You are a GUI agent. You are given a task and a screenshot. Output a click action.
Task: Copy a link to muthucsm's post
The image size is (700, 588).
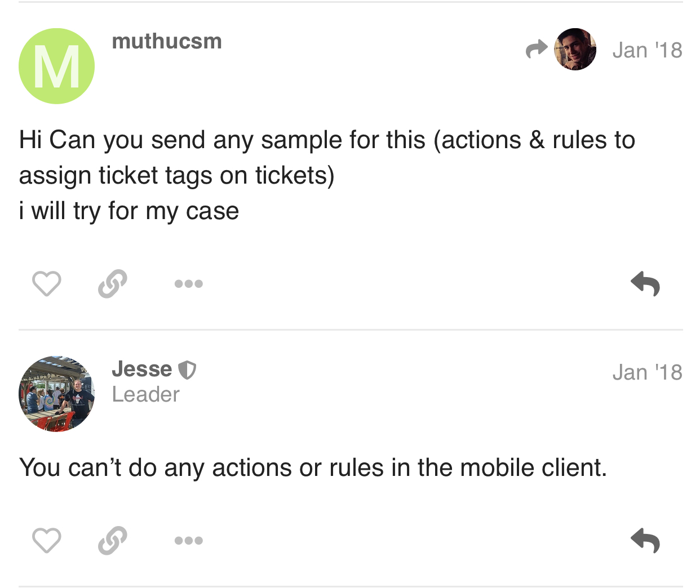[x=112, y=283]
